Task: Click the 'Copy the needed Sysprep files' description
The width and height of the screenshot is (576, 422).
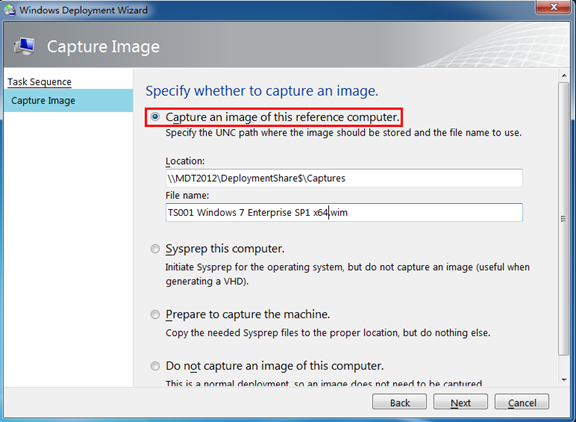Action: 328,333
